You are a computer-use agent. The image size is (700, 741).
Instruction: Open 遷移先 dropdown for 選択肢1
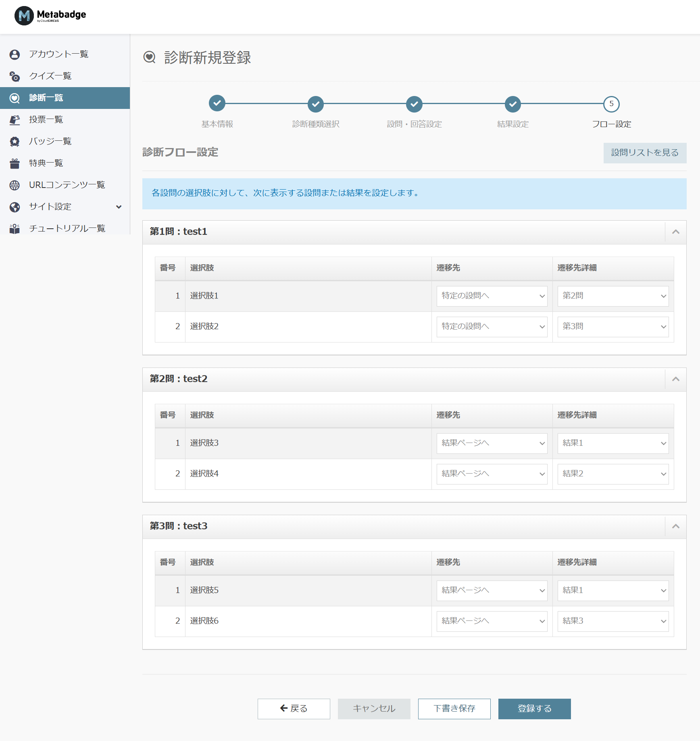492,296
